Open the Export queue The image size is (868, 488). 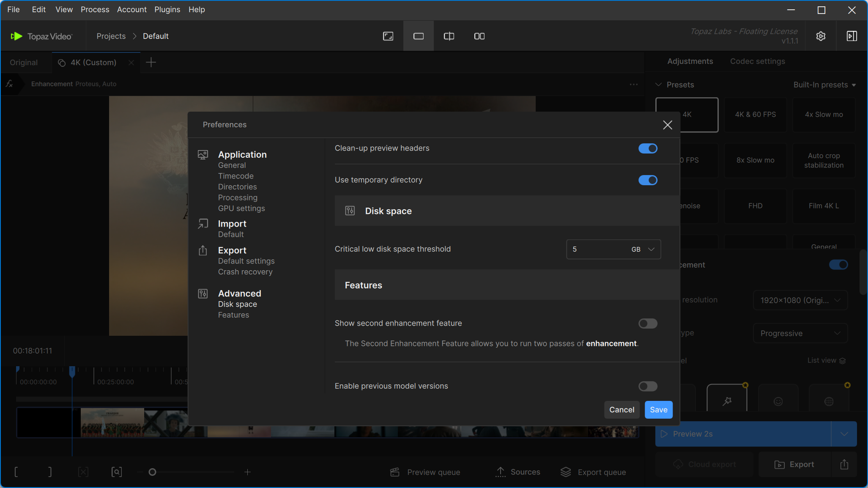(x=593, y=472)
